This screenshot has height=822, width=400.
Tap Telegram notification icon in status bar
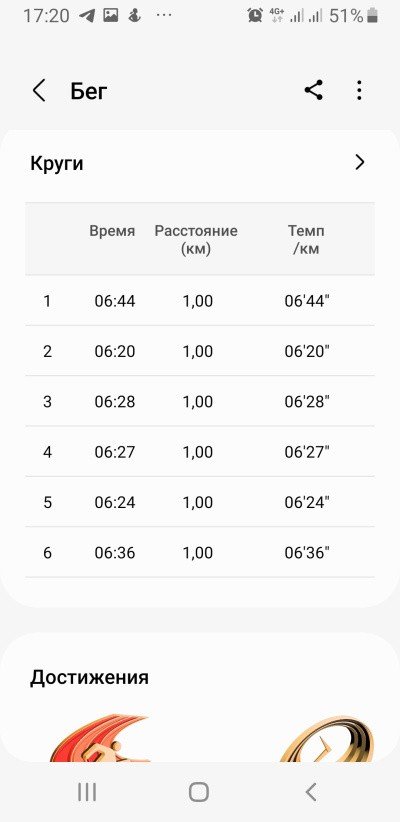(87, 16)
